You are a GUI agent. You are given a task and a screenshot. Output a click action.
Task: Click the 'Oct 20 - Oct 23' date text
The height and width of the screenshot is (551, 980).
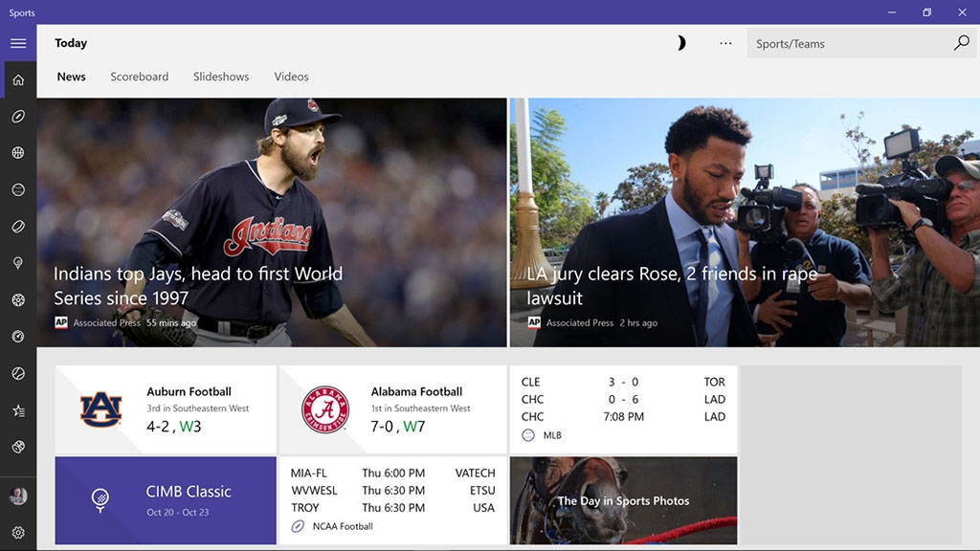[x=177, y=513]
